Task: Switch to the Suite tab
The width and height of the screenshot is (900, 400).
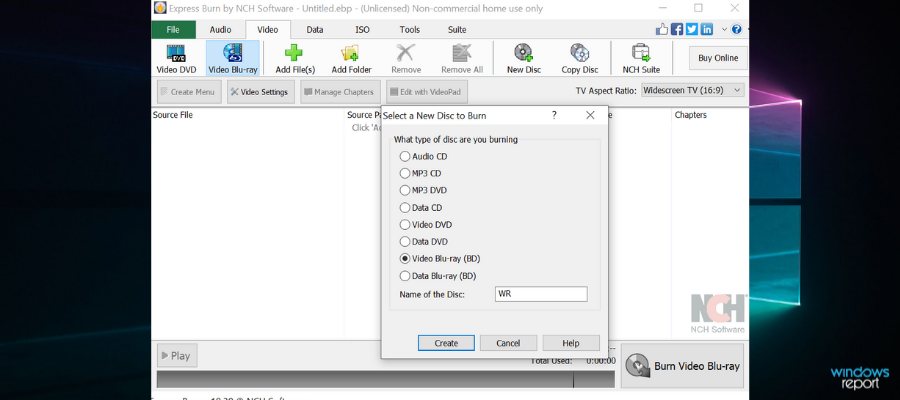Action: click(457, 30)
